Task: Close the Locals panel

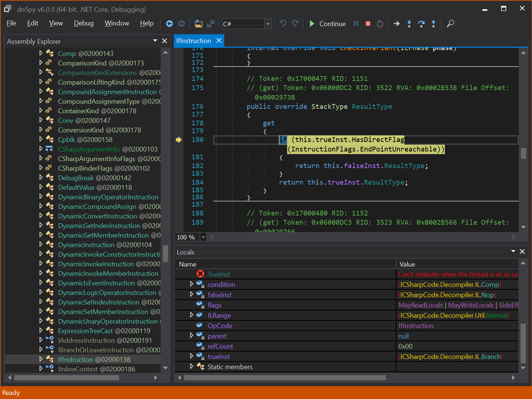Action: point(522,251)
